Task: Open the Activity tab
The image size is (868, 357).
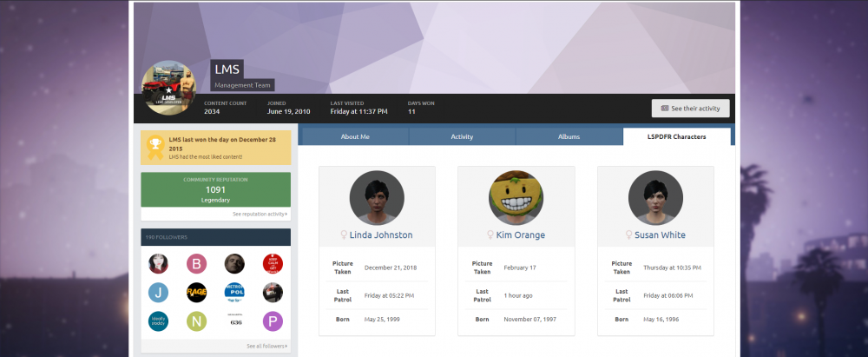Action: pyautogui.click(x=462, y=136)
